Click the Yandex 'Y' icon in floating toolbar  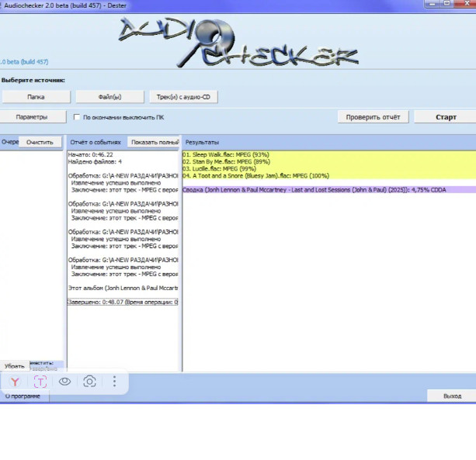click(x=15, y=381)
